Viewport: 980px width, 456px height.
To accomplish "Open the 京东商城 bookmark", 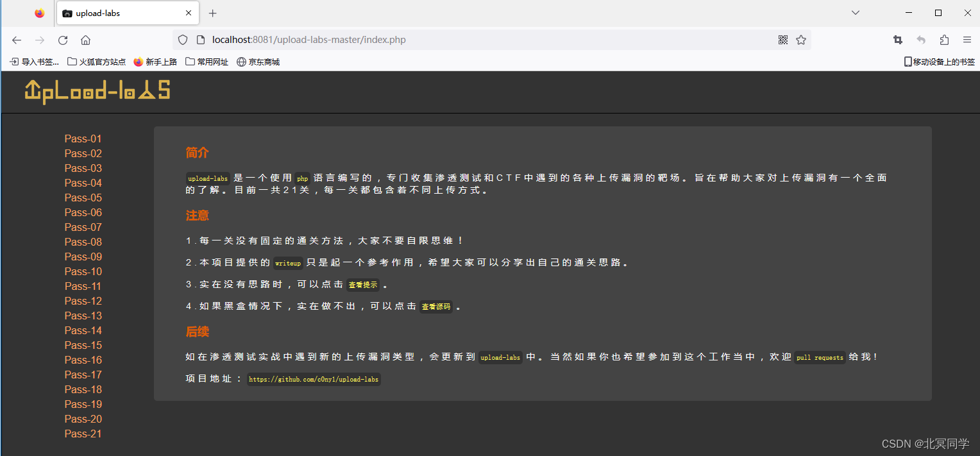I will [258, 62].
